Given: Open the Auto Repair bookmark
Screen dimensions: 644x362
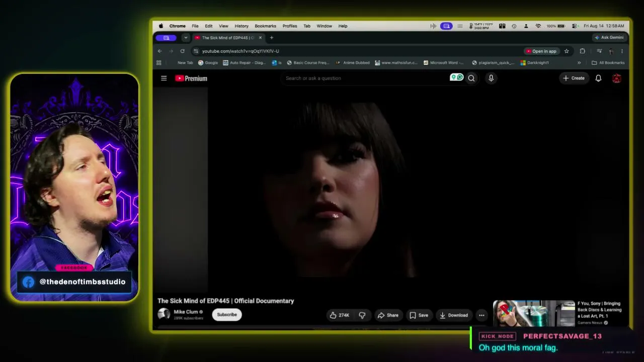Looking at the screenshot, I should tap(244, 63).
